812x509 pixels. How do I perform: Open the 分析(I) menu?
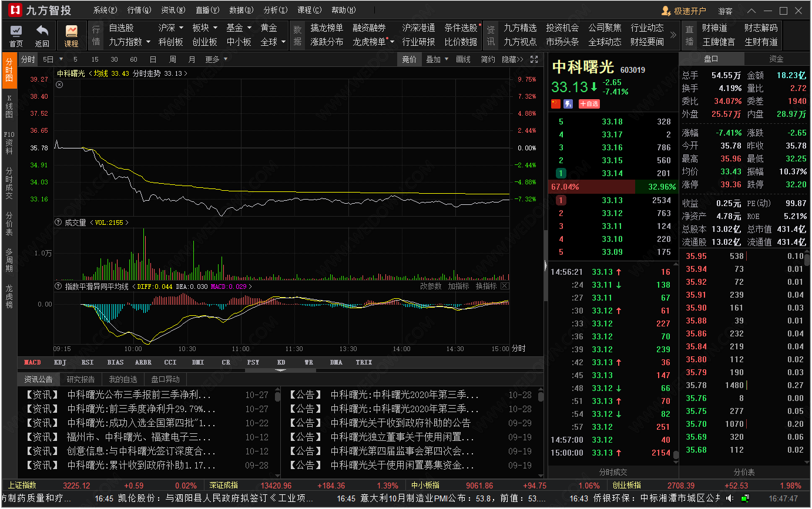pos(276,11)
